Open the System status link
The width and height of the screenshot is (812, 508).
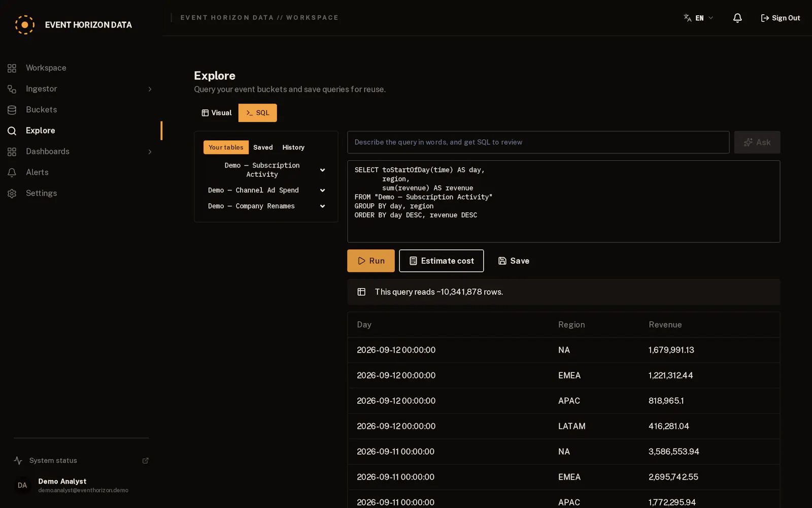[81, 460]
